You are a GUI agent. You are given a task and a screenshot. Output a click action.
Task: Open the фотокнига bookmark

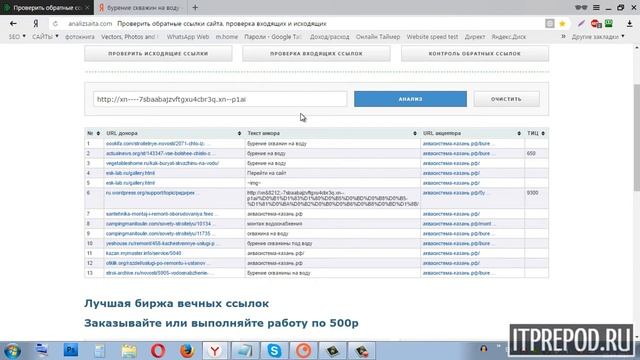point(80,37)
